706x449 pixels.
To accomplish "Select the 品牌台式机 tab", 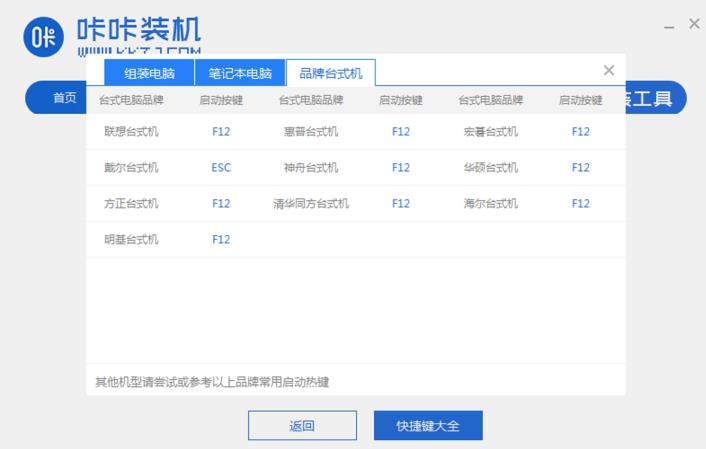I will pyautogui.click(x=330, y=73).
